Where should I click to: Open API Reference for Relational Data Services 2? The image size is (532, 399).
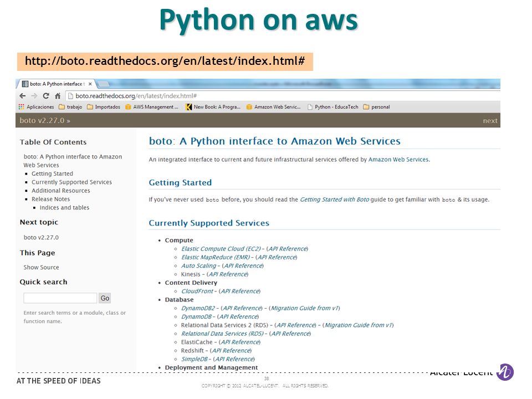(296, 325)
